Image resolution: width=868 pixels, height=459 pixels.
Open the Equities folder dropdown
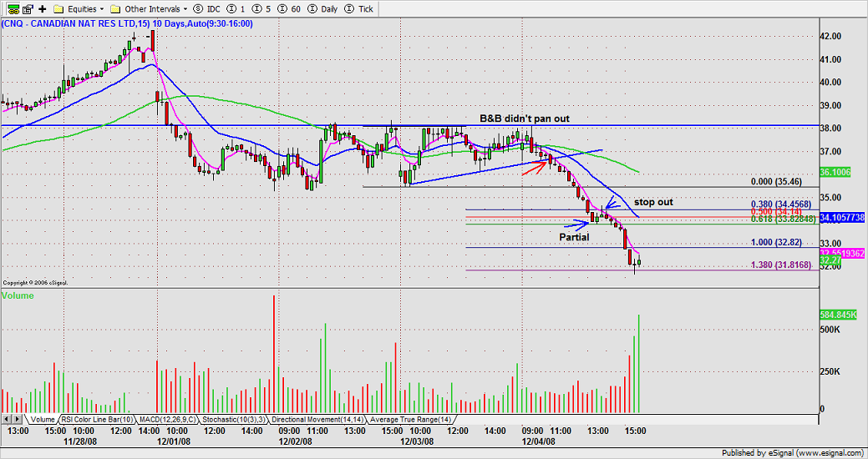[x=79, y=9]
